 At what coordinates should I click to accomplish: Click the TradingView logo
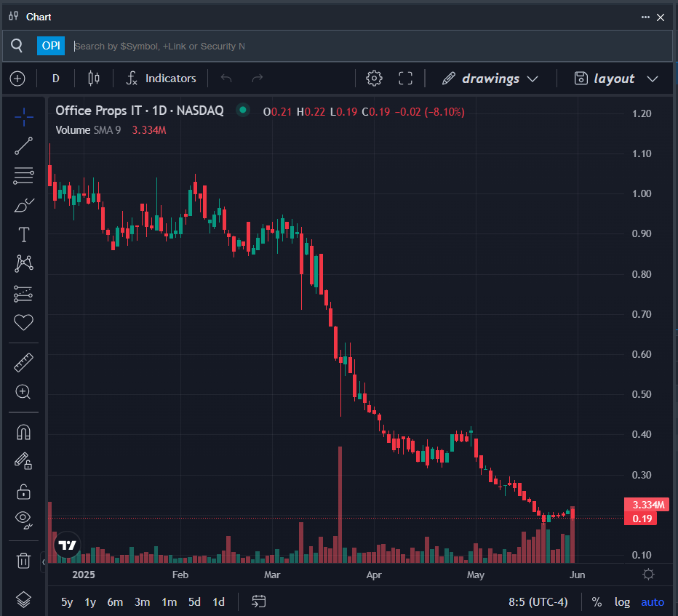click(x=67, y=545)
